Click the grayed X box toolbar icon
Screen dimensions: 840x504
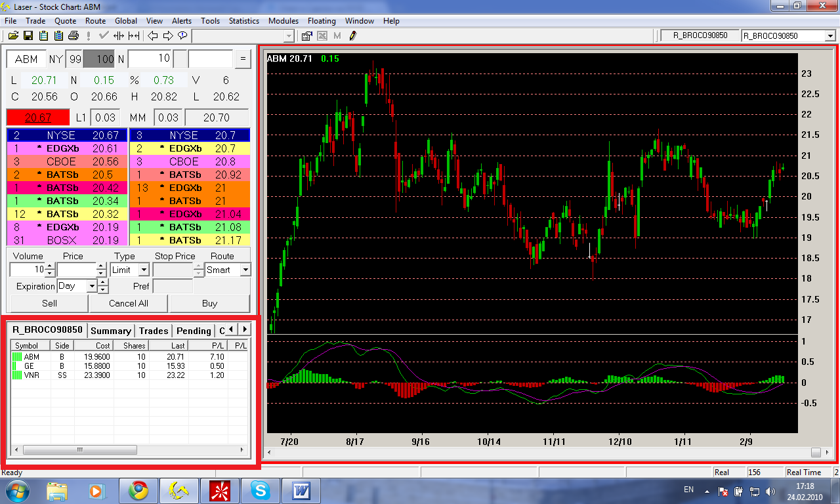(322, 35)
